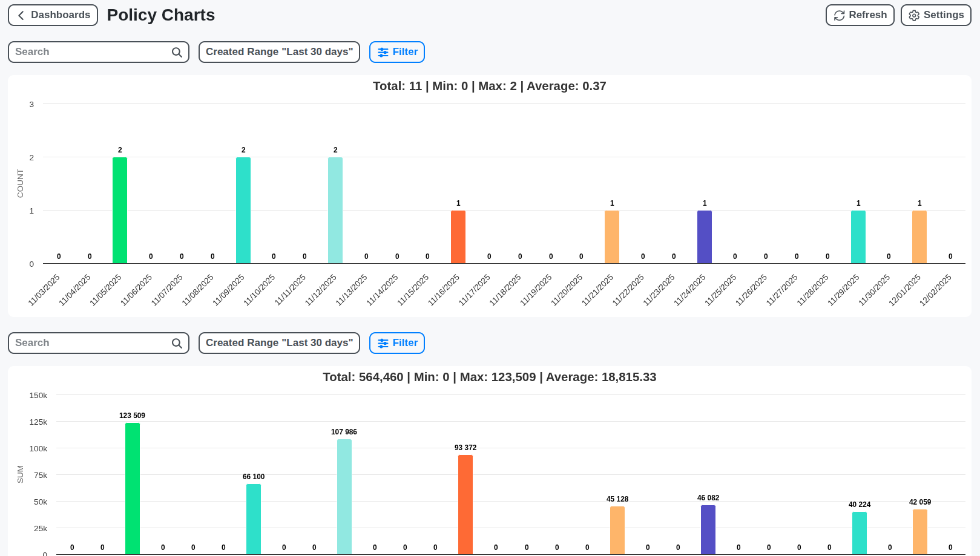Click the filter sliders icon above the bottom chart

tap(382, 343)
